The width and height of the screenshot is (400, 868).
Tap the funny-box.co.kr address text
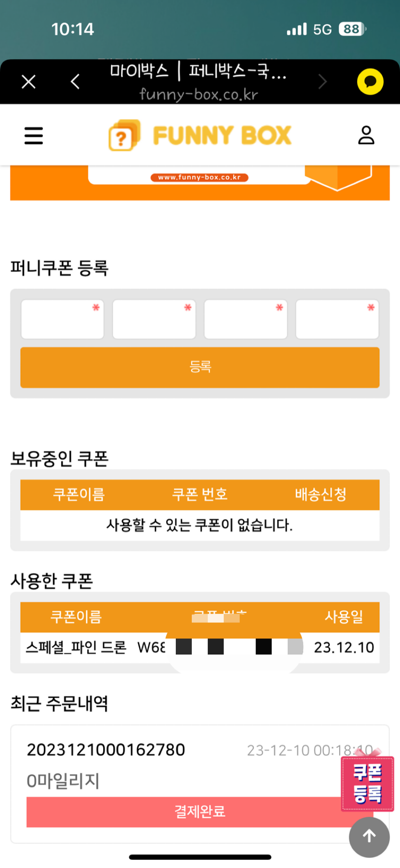pyautogui.click(x=199, y=95)
